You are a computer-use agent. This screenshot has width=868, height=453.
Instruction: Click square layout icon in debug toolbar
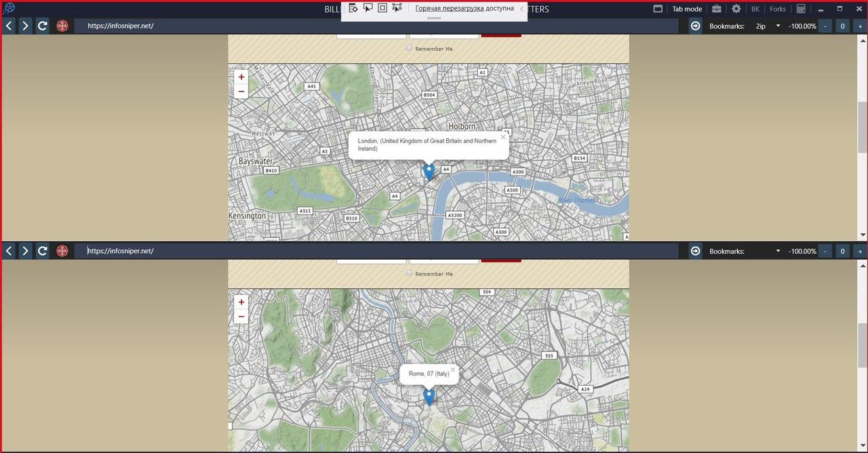(382, 7)
